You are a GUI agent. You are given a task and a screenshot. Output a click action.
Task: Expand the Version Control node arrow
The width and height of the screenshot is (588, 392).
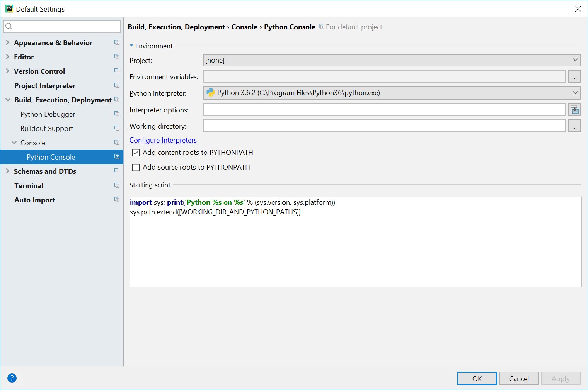(x=7, y=71)
